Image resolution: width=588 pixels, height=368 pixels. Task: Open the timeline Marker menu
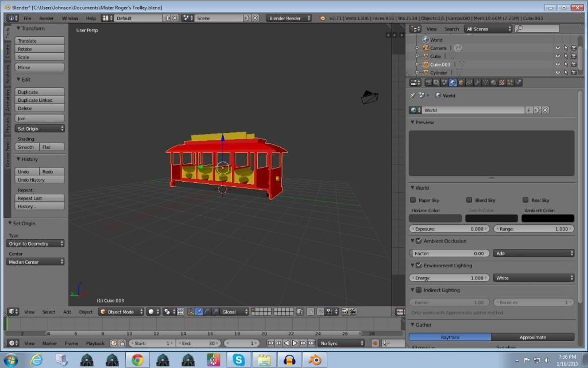click(x=49, y=343)
